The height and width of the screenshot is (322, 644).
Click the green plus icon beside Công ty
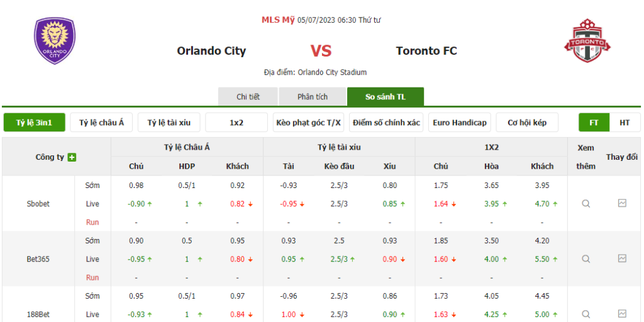tap(72, 157)
